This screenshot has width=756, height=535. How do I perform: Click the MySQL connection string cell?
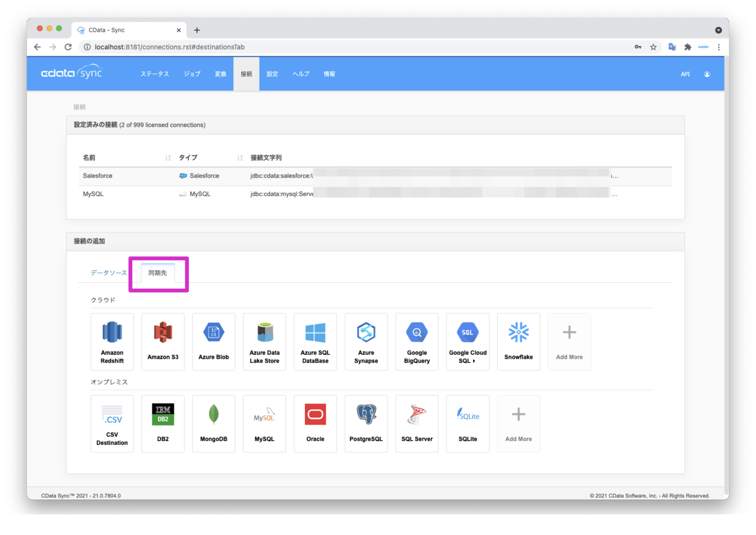point(435,194)
